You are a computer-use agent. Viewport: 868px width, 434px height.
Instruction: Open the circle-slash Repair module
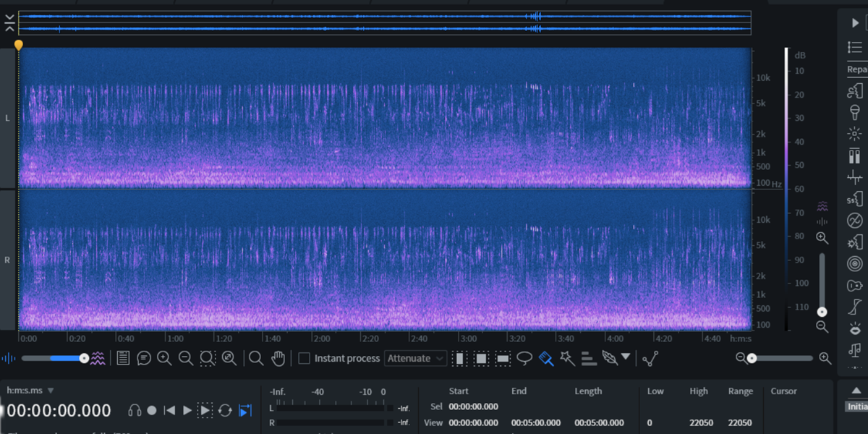tap(855, 221)
